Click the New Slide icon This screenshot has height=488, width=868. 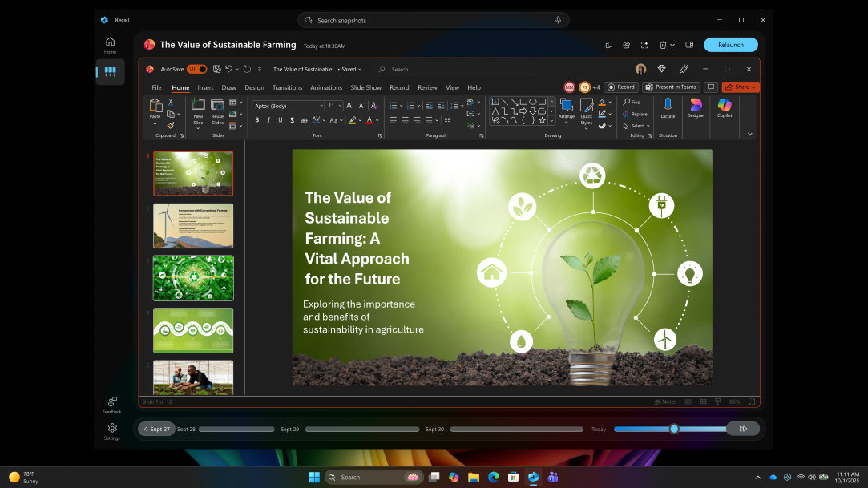point(198,106)
